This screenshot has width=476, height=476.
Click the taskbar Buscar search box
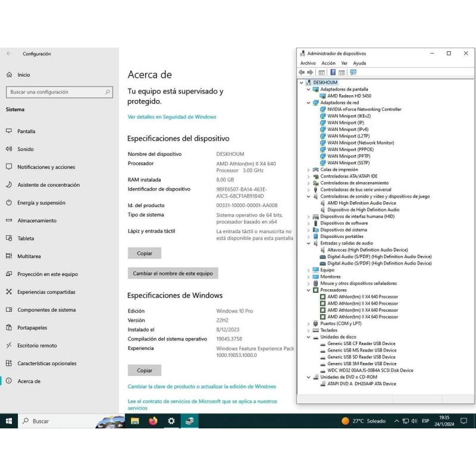[x=71, y=421]
